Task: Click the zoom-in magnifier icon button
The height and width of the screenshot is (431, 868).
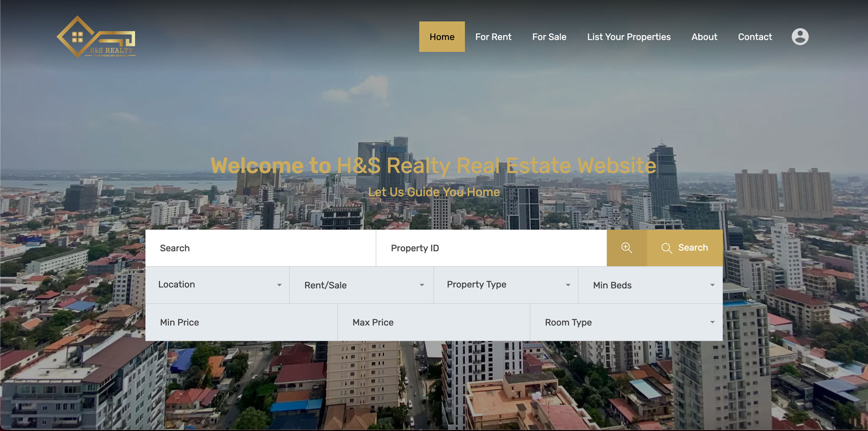Action: pyautogui.click(x=626, y=248)
